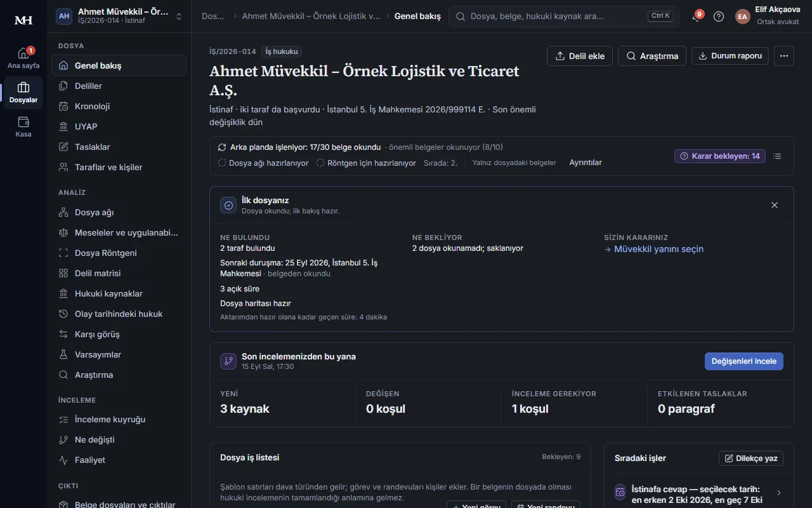Click the Dilekçe yaz button
This screenshot has height=508, width=812.
[x=751, y=458]
